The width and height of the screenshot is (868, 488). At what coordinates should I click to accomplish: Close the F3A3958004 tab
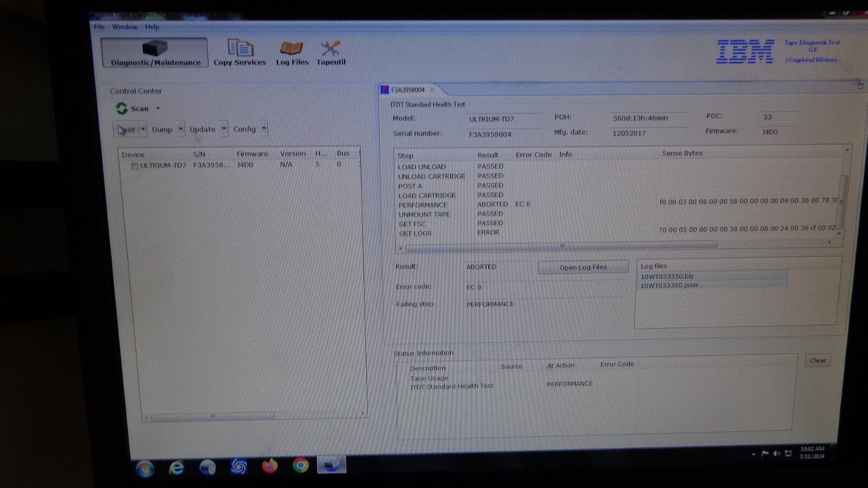pos(432,90)
